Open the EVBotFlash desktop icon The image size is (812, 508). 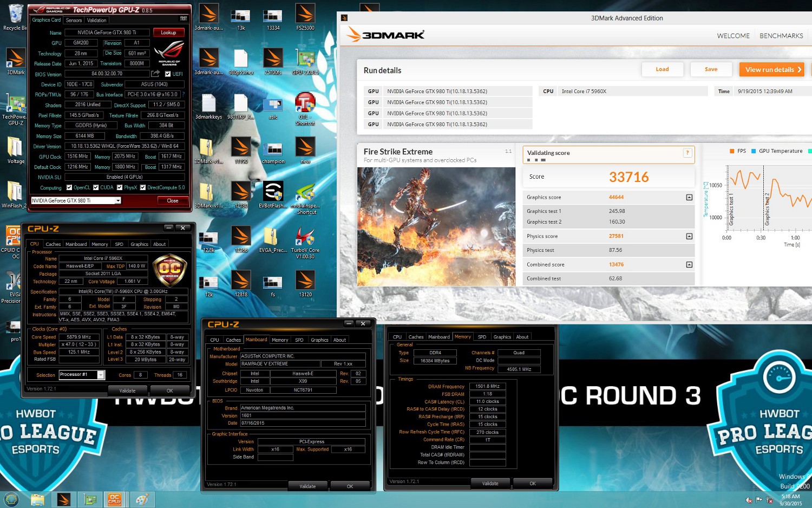[273, 195]
